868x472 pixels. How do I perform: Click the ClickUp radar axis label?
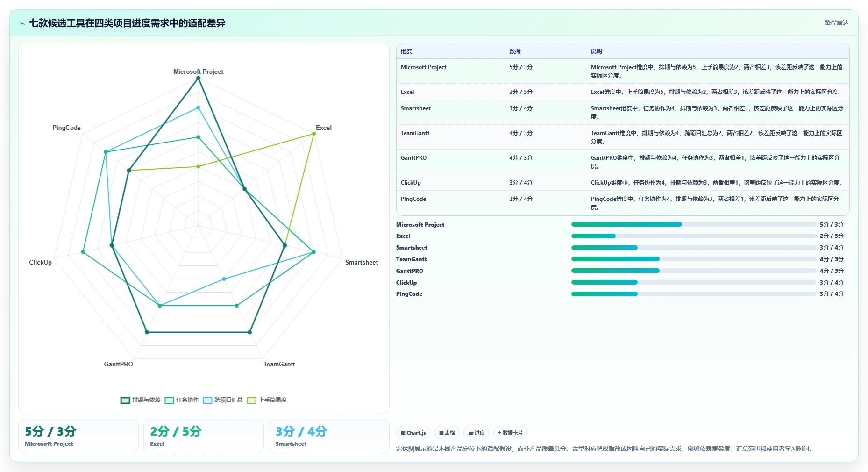tap(40, 262)
